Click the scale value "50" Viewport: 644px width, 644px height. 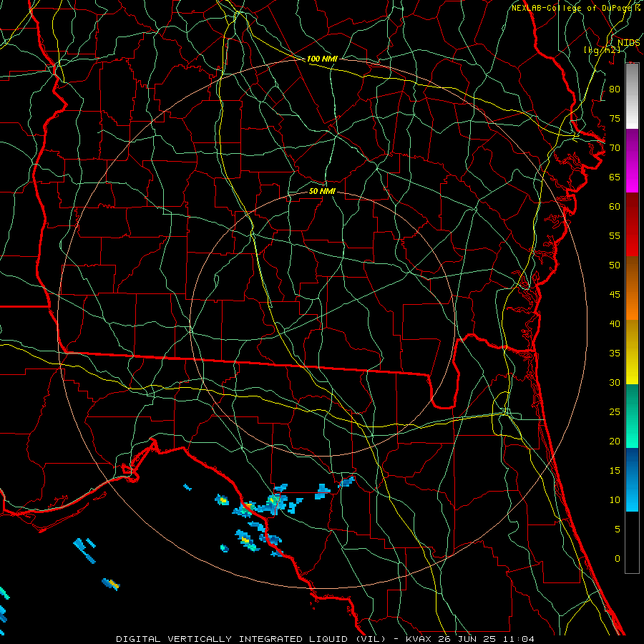point(615,265)
